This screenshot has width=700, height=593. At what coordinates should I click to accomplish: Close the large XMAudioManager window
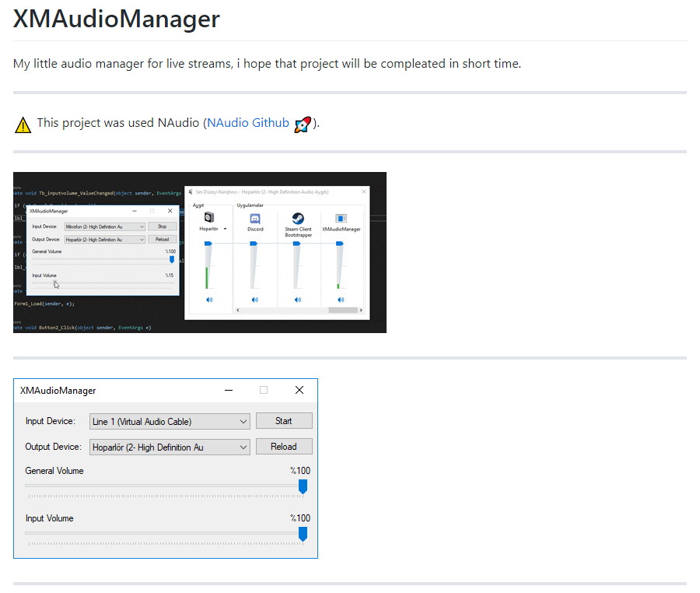[299, 390]
